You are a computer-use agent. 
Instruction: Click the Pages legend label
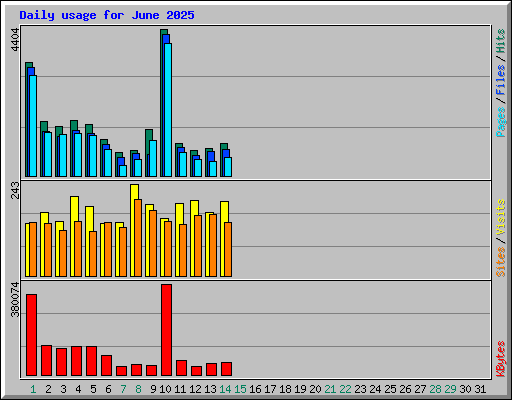click(500, 122)
